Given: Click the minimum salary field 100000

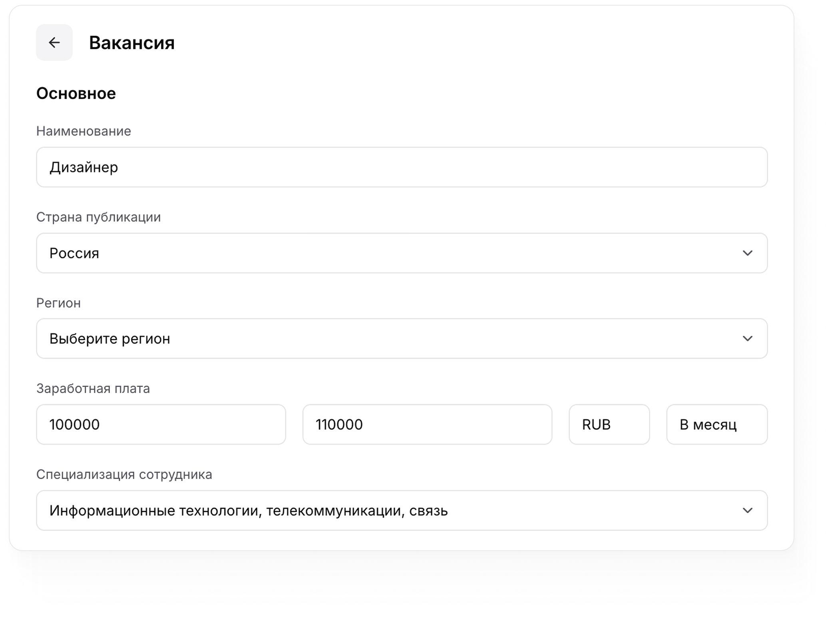Looking at the screenshot, I should [161, 424].
